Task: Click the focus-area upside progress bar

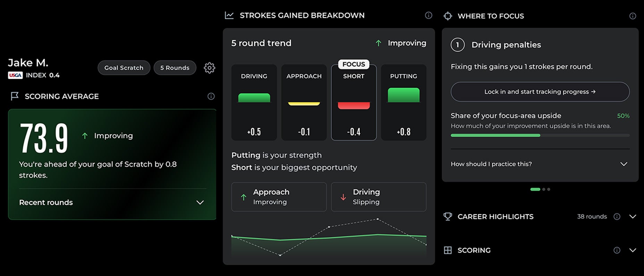Action: 540,135
